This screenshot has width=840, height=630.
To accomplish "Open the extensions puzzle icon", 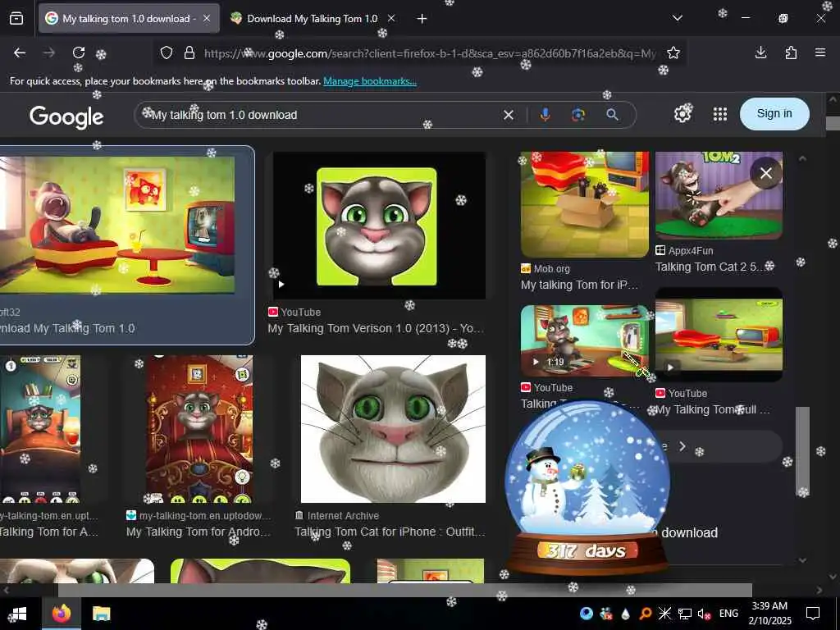I will click(791, 52).
